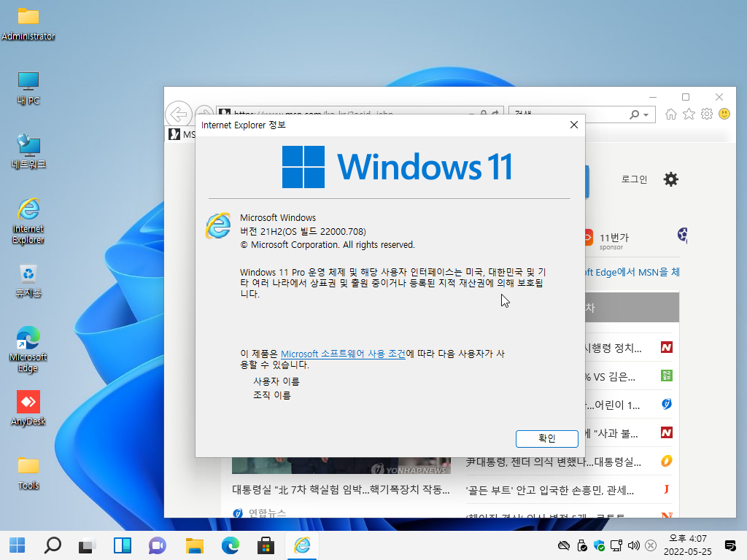Open the 네트워크 desktop icon
The width and height of the screenshot is (747, 560).
pos(28,152)
